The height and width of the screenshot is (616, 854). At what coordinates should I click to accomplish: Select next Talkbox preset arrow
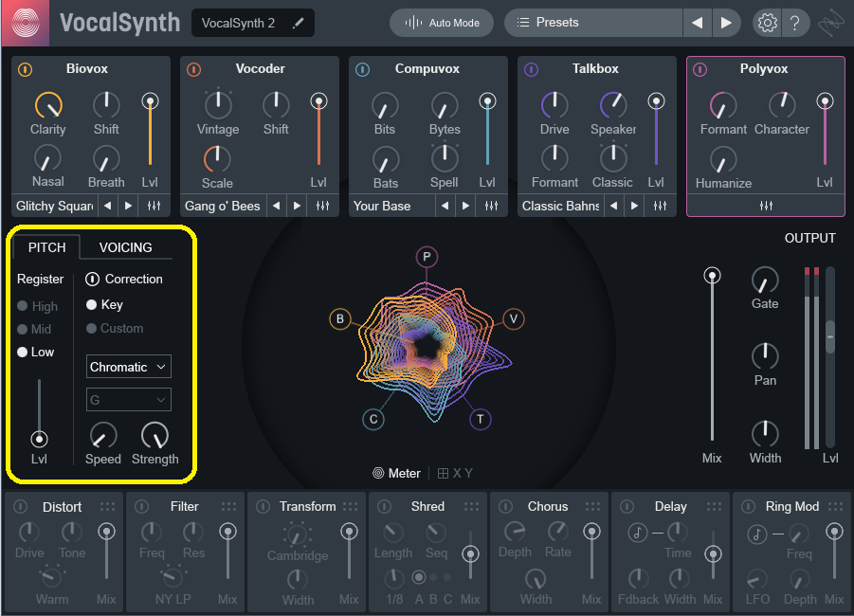coord(634,206)
